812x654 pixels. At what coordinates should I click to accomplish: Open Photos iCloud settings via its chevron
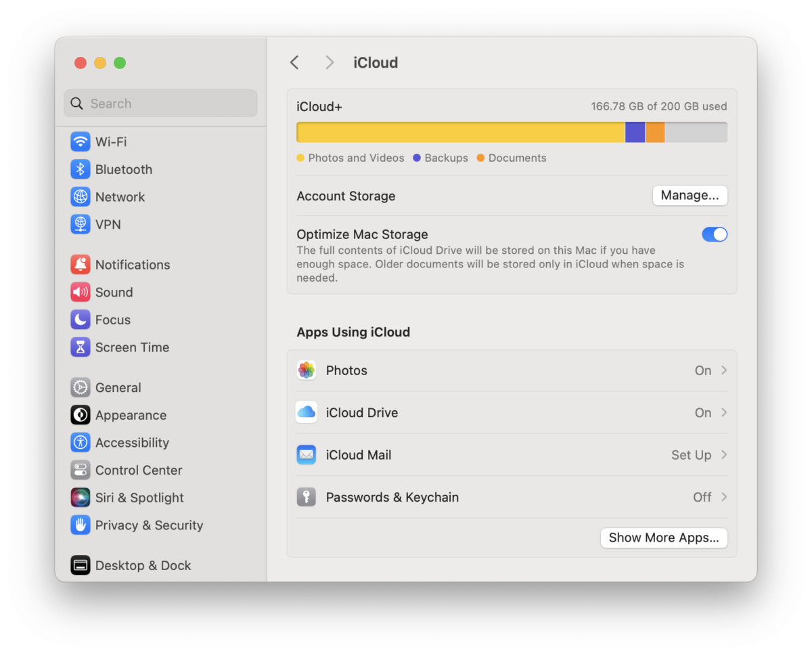[x=724, y=370]
